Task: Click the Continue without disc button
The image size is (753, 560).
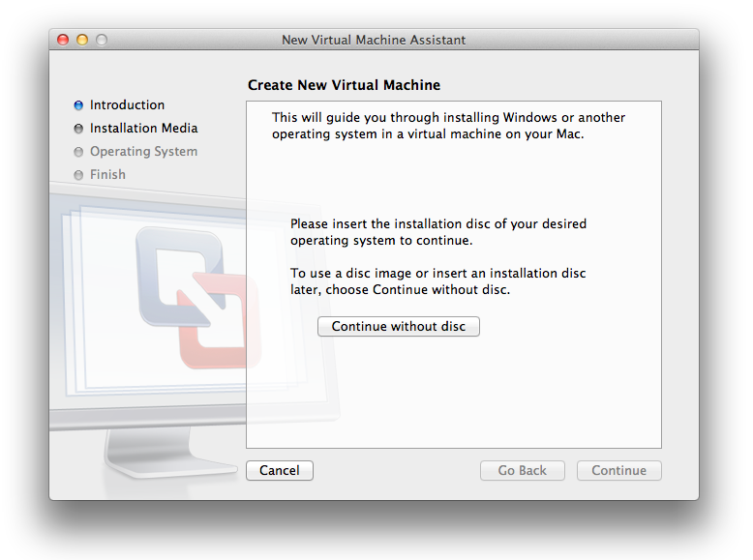Action: tap(399, 326)
